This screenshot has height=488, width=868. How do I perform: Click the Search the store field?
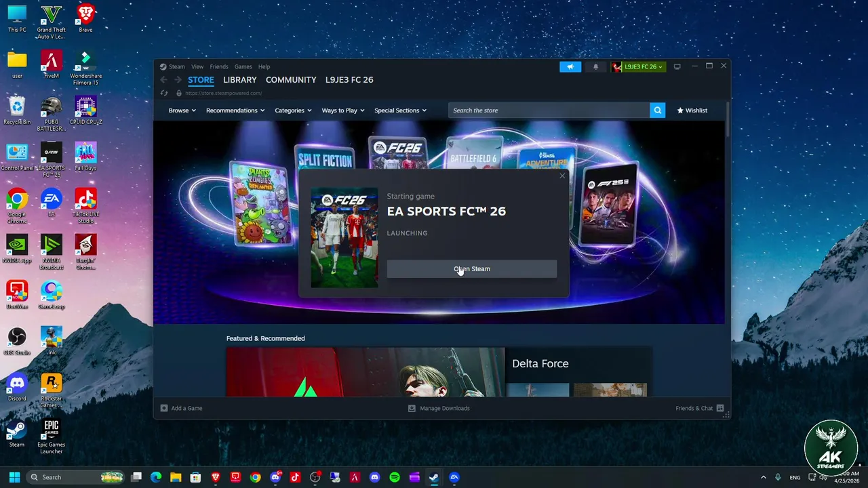coord(549,110)
